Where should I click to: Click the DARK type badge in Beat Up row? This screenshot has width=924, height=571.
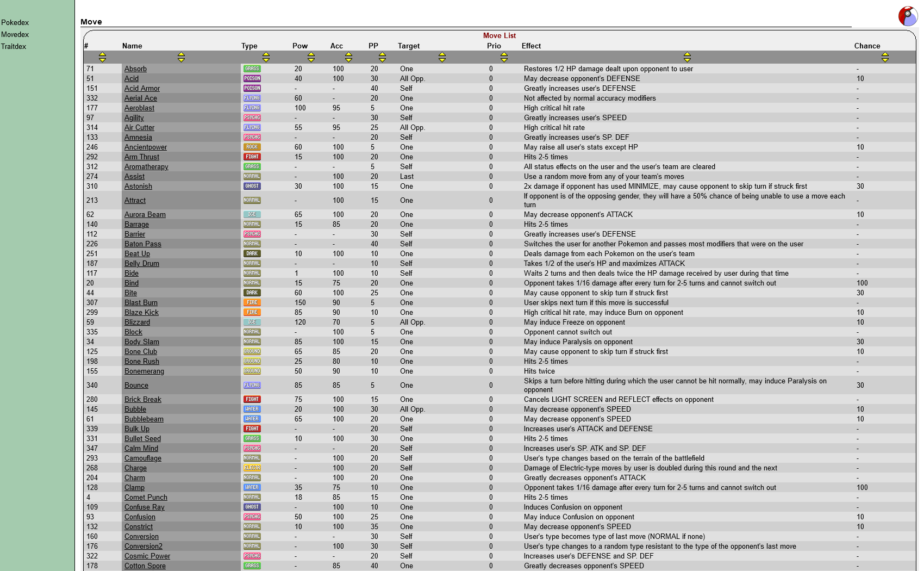252,253
